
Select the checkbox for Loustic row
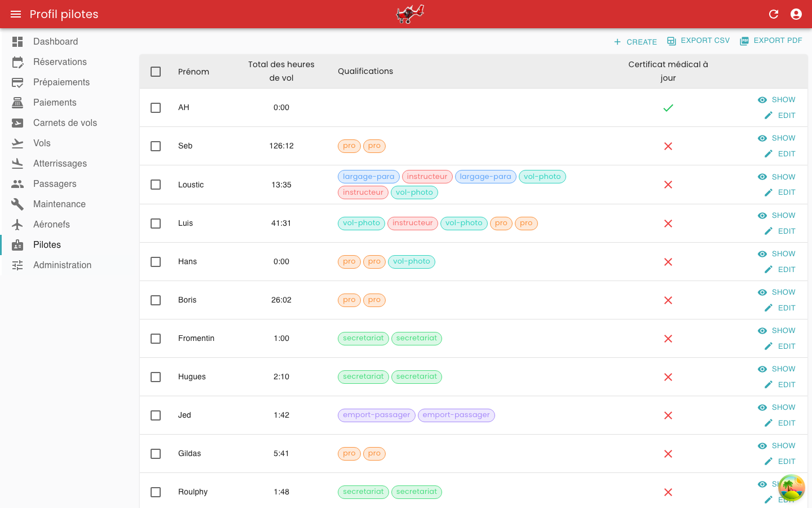point(156,185)
